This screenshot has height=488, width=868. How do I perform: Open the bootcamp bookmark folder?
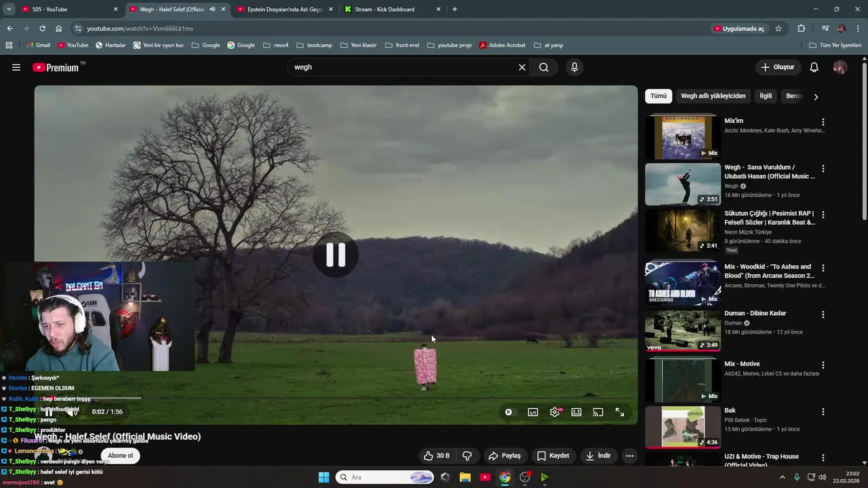coord(314,45)
